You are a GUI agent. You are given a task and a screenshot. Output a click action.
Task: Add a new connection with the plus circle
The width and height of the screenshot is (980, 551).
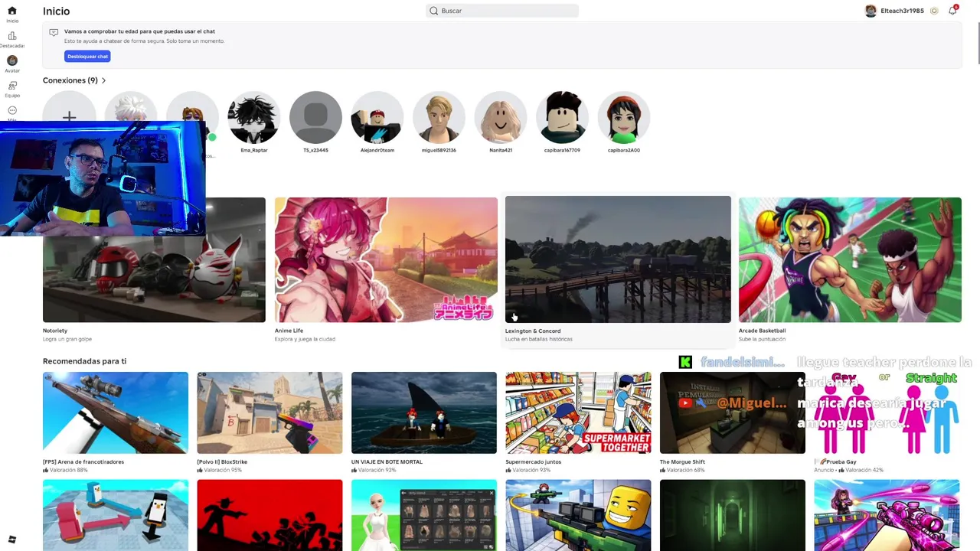(x=69, y=117)
